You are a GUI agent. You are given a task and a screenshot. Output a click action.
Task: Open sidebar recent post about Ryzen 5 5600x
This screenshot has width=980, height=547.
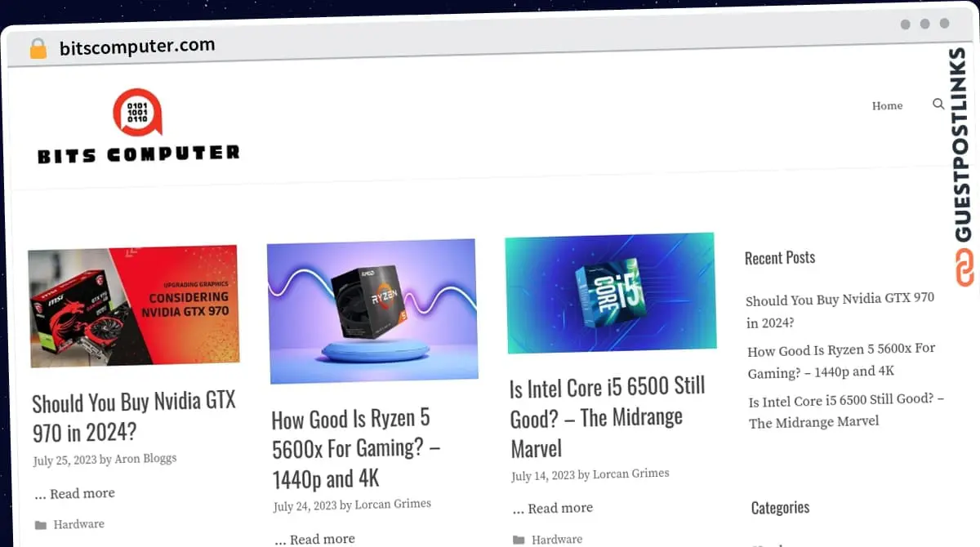(841, 360)
